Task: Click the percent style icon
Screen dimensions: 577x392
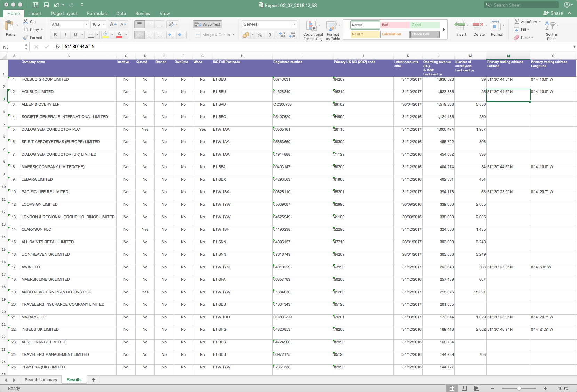Action: (x=260, y=35)
